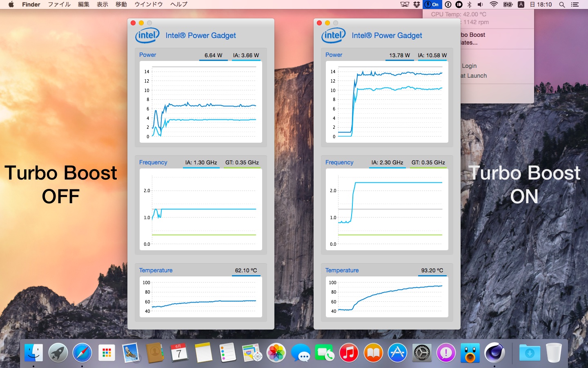This screenshot has height=368, width=588.
Task: Open iTunes music note icon in Dock
Action: pos(349,352)
